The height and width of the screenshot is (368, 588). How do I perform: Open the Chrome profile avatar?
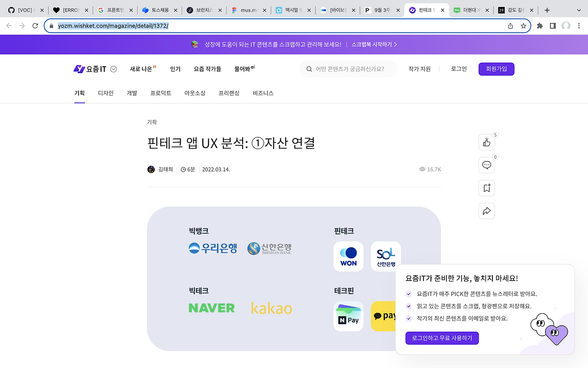[x=566, y=26]
